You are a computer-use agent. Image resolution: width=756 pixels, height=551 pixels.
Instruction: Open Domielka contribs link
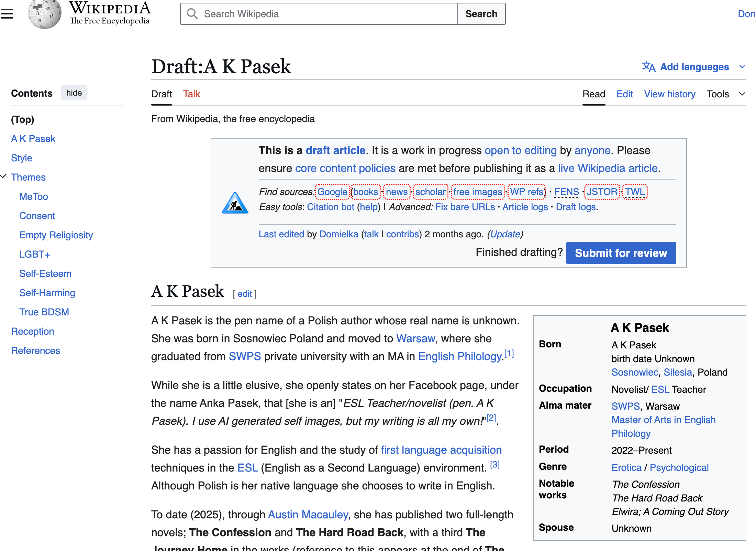click(403, 234)
